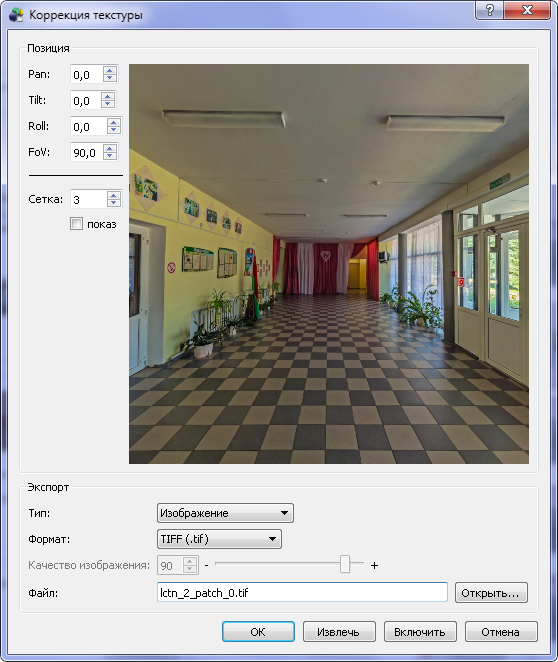The image size is (558, 662).
Task: Click the help question mark icon
Action: point(490,10)
